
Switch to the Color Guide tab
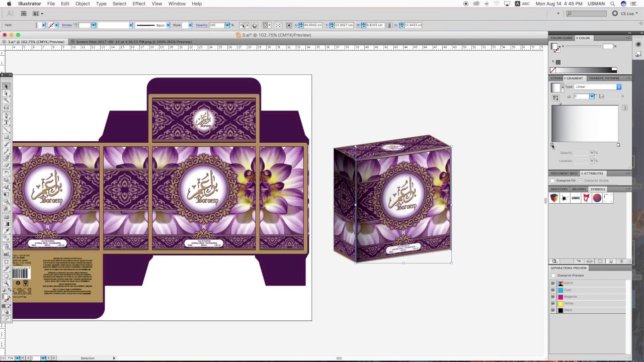[561, 38]
